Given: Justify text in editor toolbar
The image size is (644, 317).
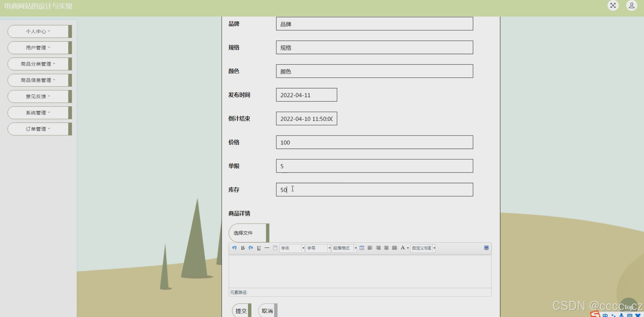Looking at the screenshot, I should pos(395,248).
